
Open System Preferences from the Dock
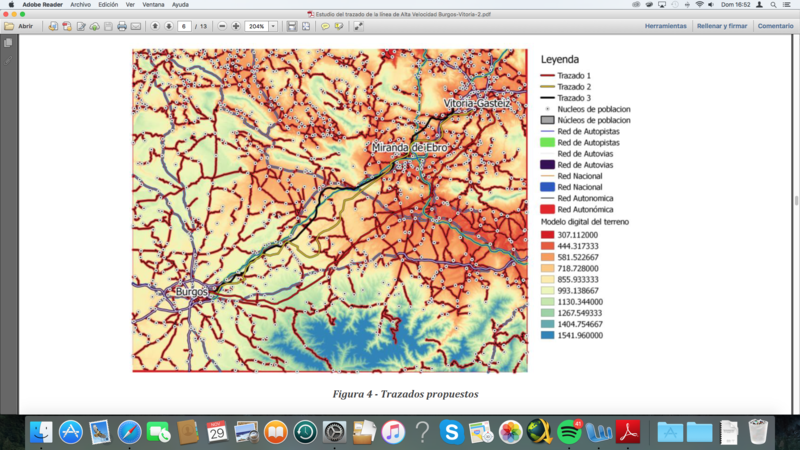pyautogui.click(x=334, y=432)
